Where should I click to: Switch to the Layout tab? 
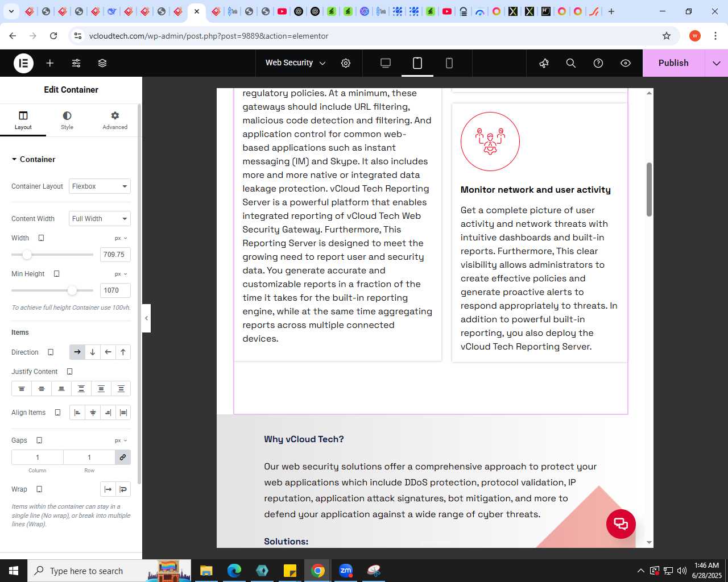23,120
